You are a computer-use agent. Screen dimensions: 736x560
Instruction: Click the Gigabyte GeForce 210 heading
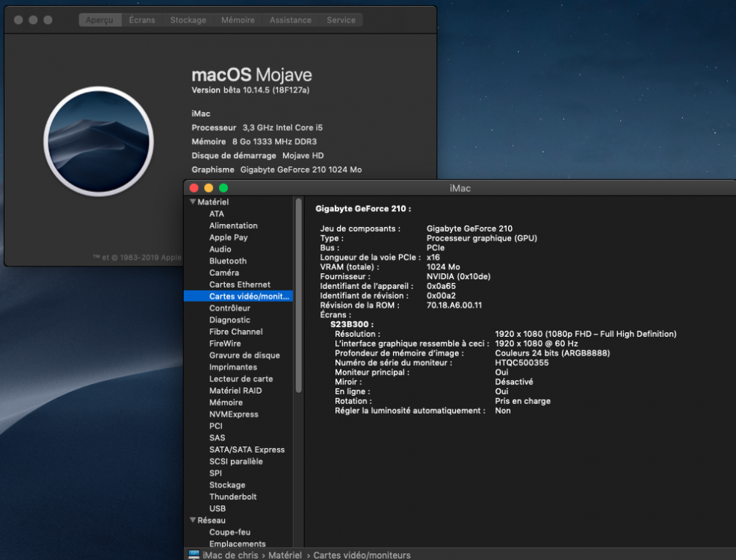click(x=363, y=209)
